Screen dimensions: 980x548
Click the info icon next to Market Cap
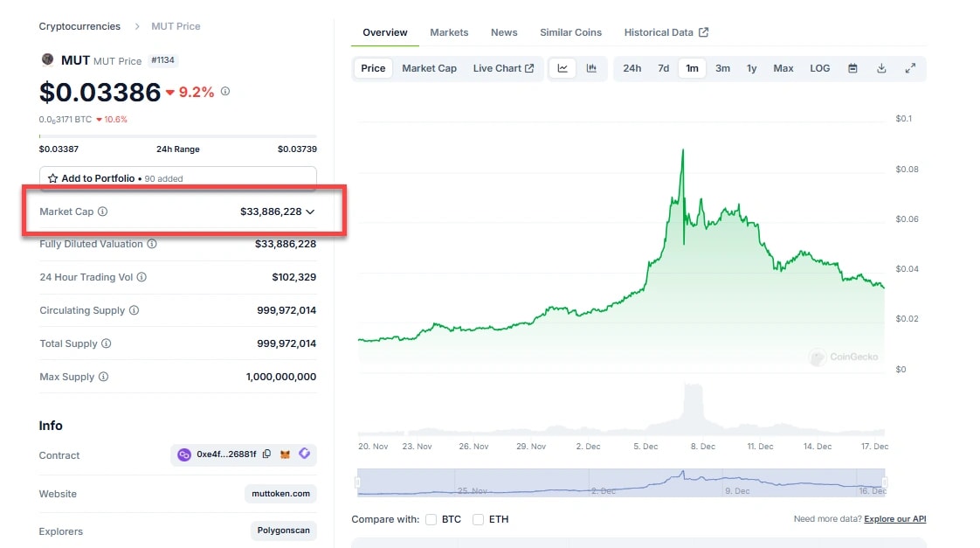103,212
